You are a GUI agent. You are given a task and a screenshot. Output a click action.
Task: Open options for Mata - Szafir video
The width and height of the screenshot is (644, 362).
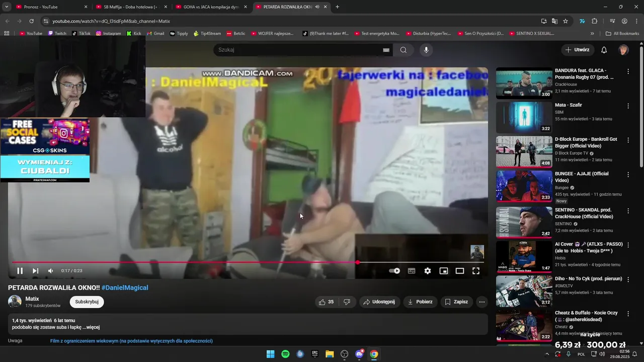pyautogui.click(x=628, y=106)
